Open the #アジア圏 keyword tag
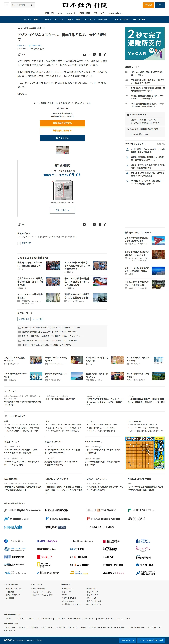 tap(37, 319)
